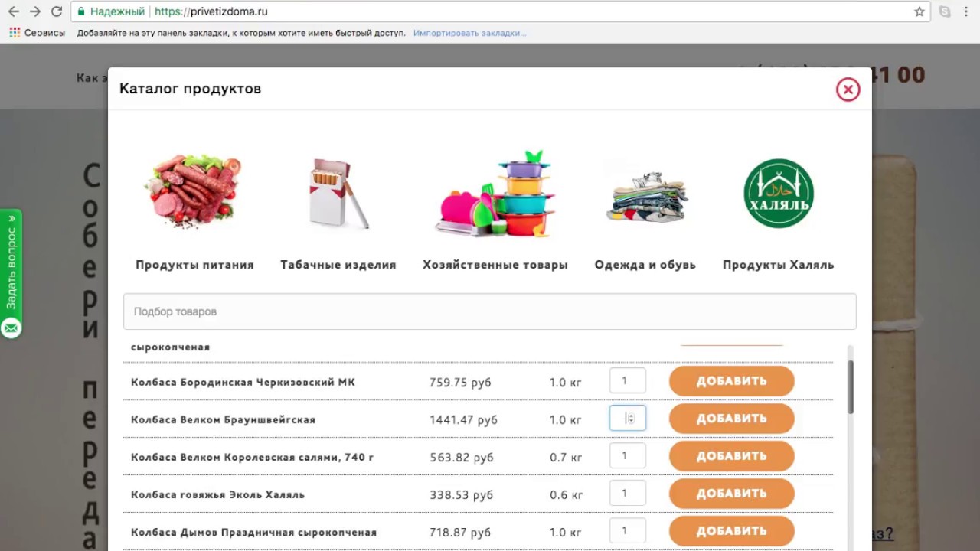The width and height of the screenshot is (980, 551).
Task: Add Колбаса говяжья Эколь Халяль to cart
Action: point(732,494)
